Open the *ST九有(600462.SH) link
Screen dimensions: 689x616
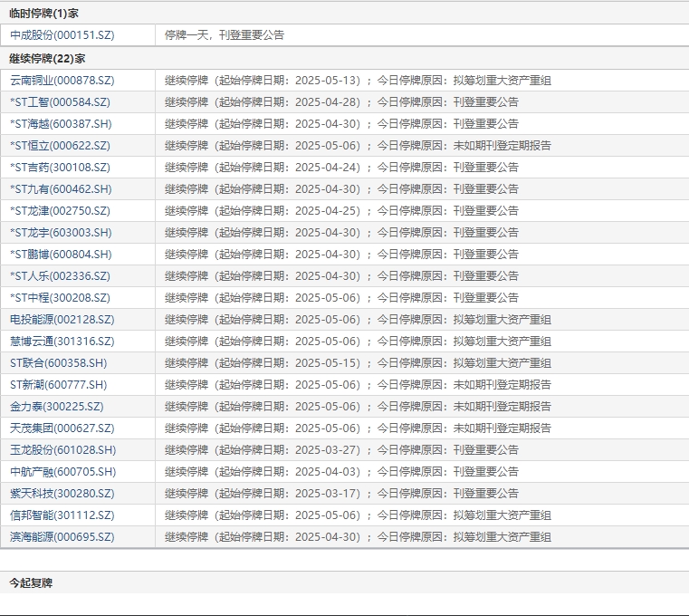[61, 189]
